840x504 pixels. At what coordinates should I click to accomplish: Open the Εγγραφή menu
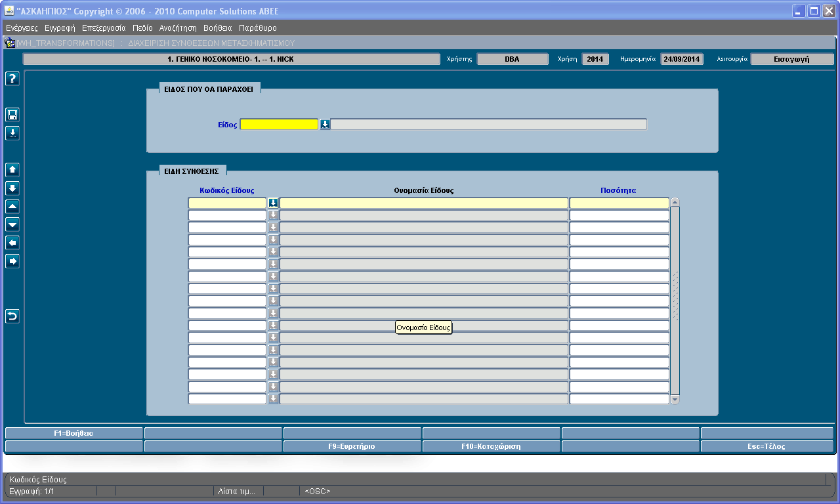pyautogui.click(x=60, y=28)
